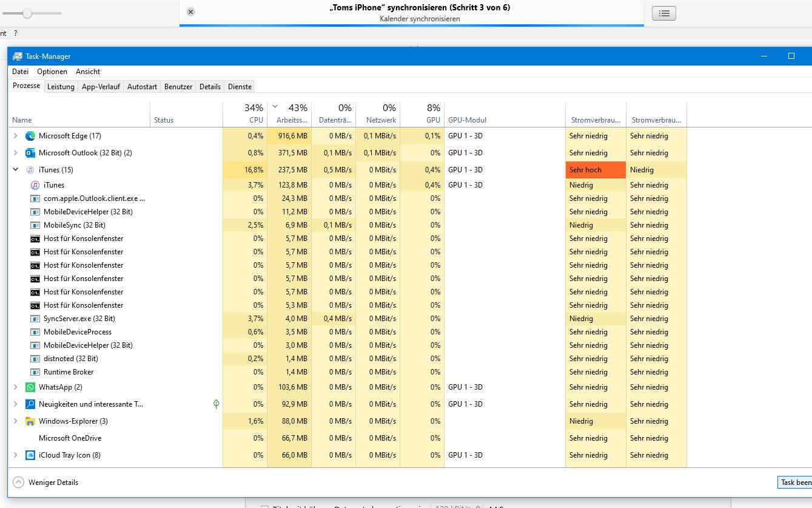Screen dimensions: 812x508
Task: Click the Microsoft Edge process icon
Action: click(x=30, y=136)
